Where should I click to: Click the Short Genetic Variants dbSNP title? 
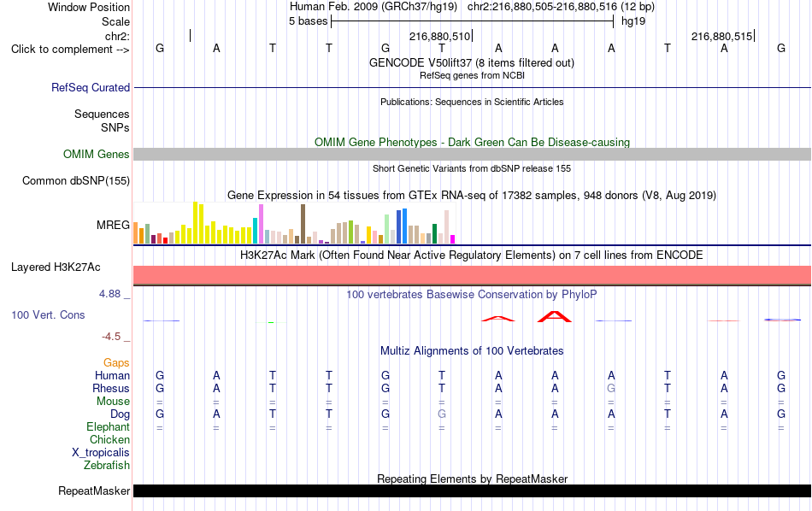tap(472, 169)
